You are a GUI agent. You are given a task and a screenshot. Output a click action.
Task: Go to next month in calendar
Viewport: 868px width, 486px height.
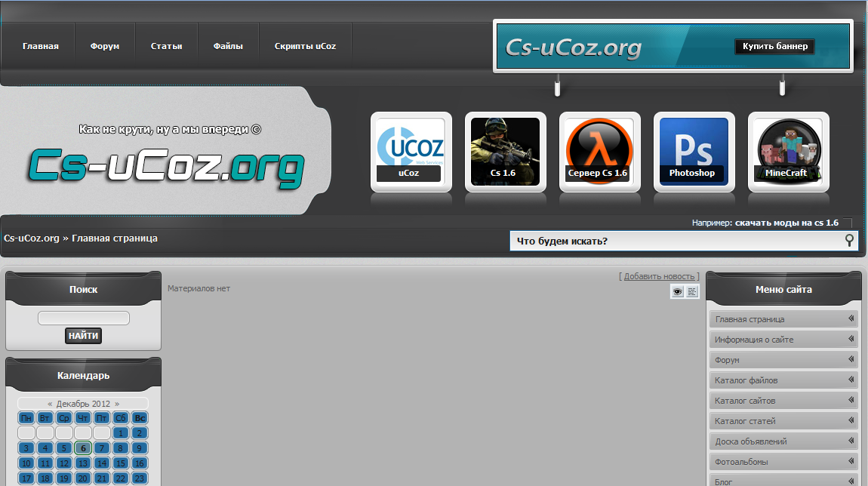(117, 404)
